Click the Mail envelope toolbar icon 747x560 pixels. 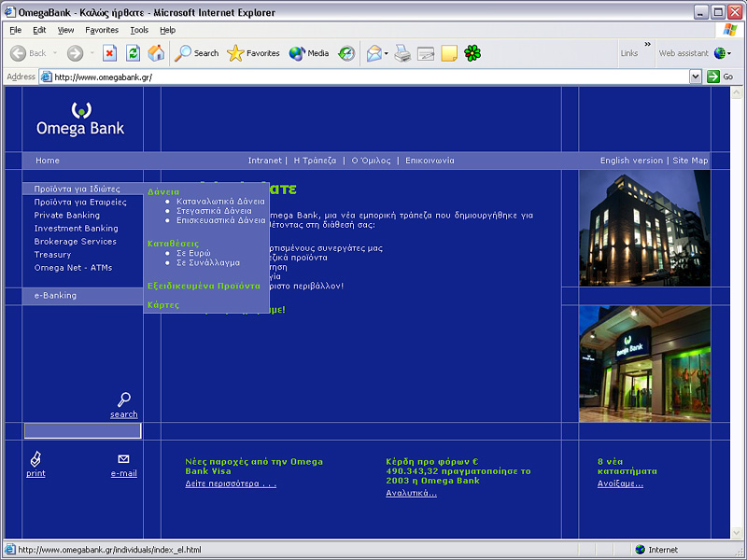point(374,53)
